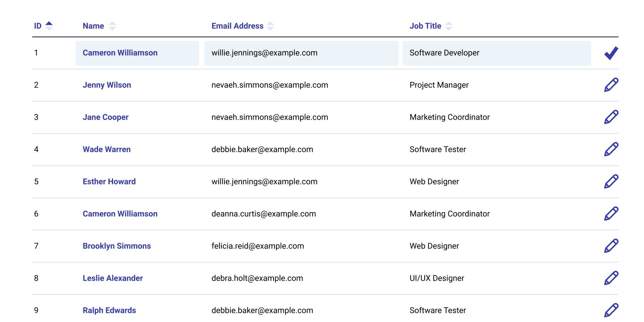Open Jenny Wilson name link

click(x=107, y=85)
